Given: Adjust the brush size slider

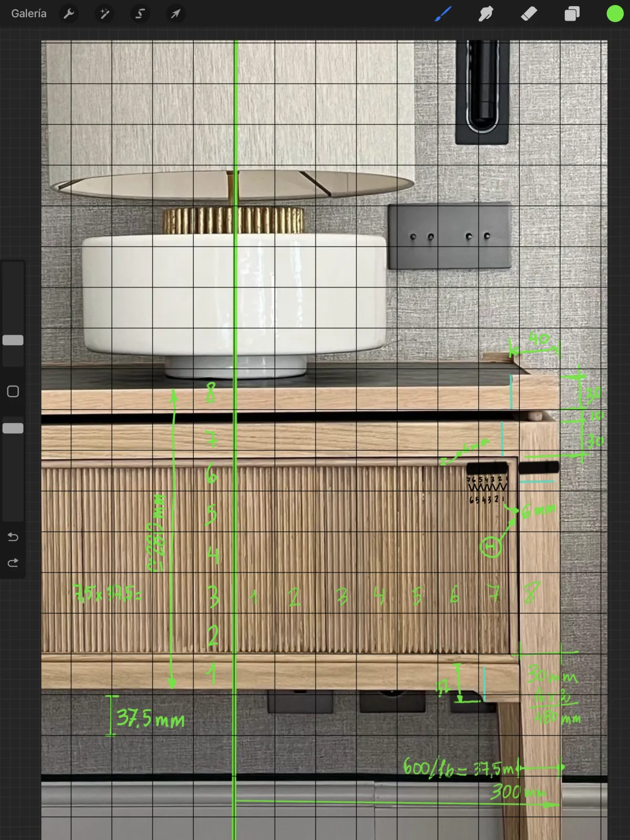Looking at the screenshot, I should click(x=13, y=340).
